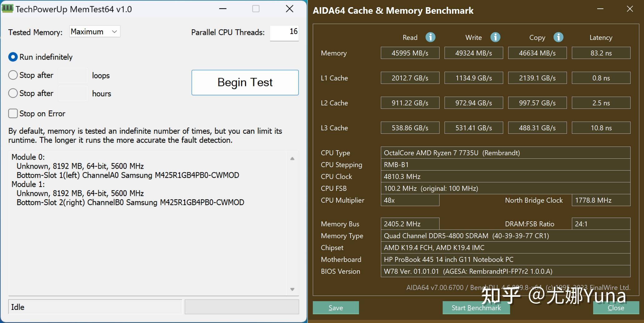Click the Memory Type value DDR5-4800 SDRAM

[505, 236]
